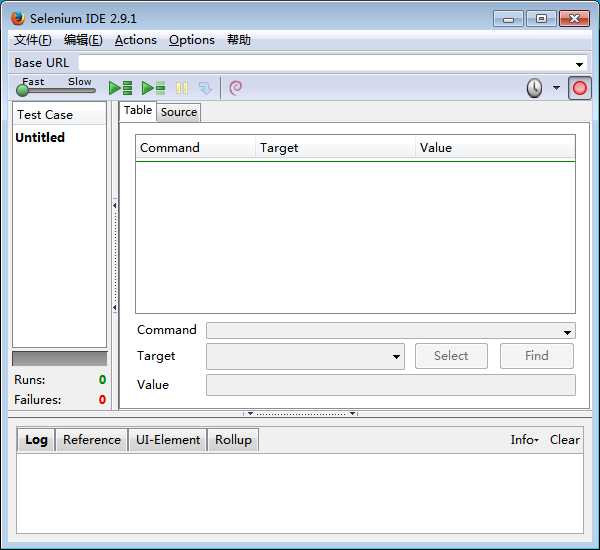Open the Actions menu

(x=136, y=40)
